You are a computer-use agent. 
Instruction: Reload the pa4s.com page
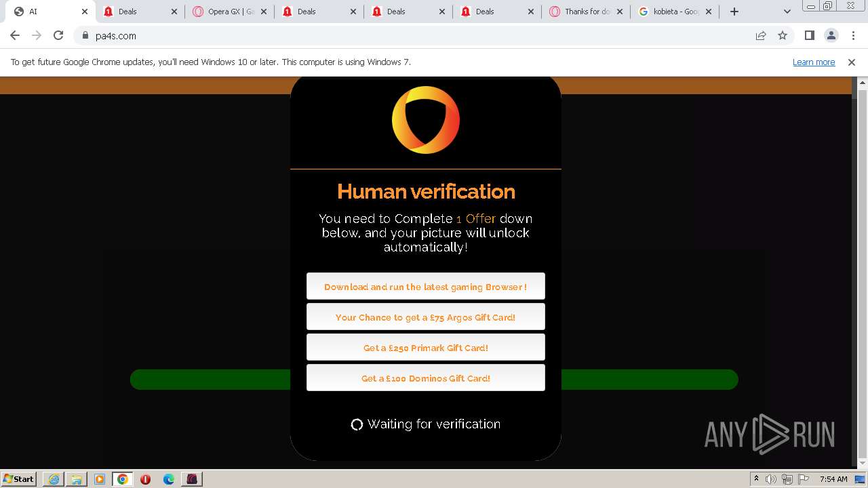tap(58, 35)
